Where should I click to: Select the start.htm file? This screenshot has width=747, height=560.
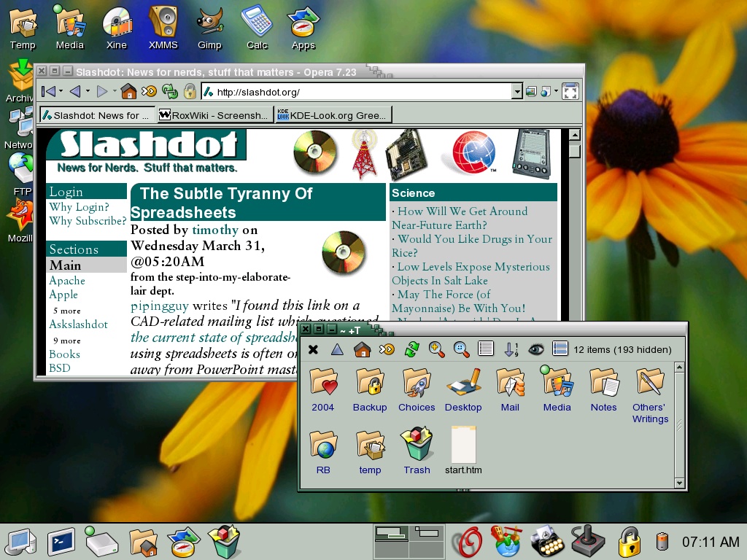[463, 451]
